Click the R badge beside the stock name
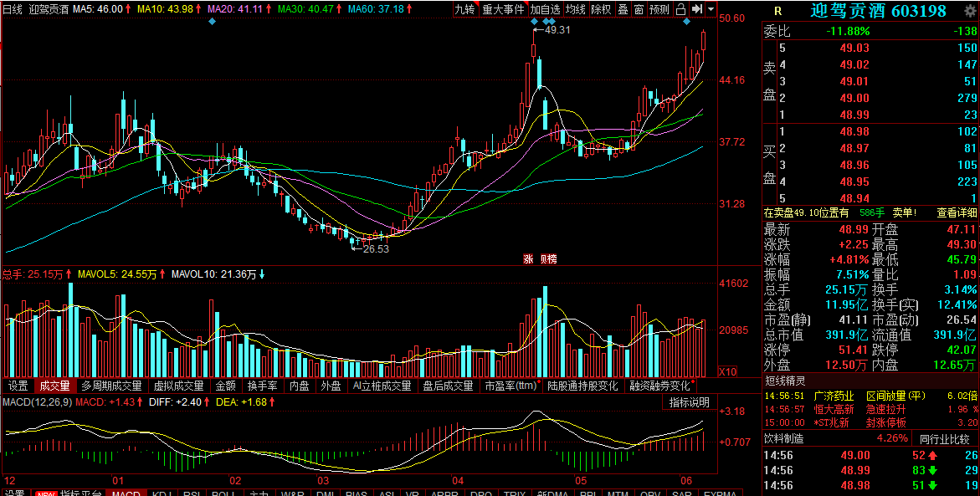This screenshot has height=496, width=980. 778,11
